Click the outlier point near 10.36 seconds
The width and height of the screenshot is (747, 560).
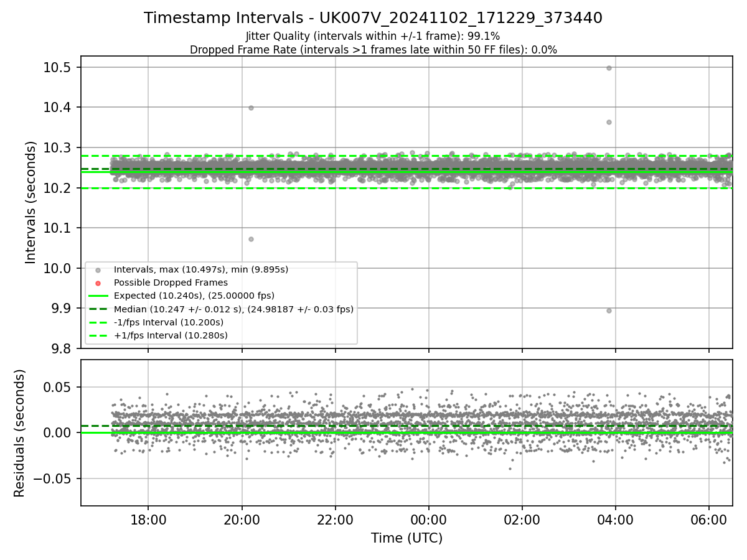click(x=609, y=122)
